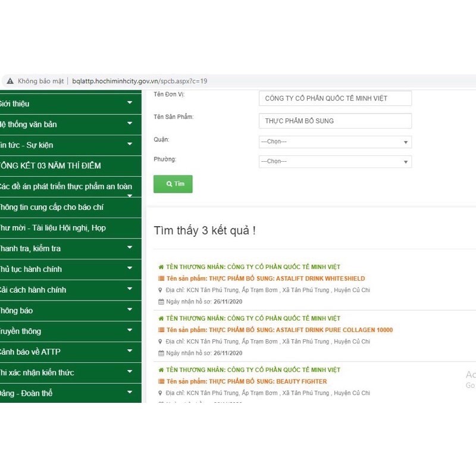The image size is (476, 476).
Task: Open the Quận dropdown
Action: point(335,142)
